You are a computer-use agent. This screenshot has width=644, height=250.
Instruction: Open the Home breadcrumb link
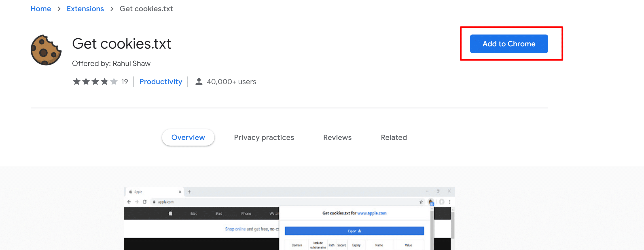40,9
